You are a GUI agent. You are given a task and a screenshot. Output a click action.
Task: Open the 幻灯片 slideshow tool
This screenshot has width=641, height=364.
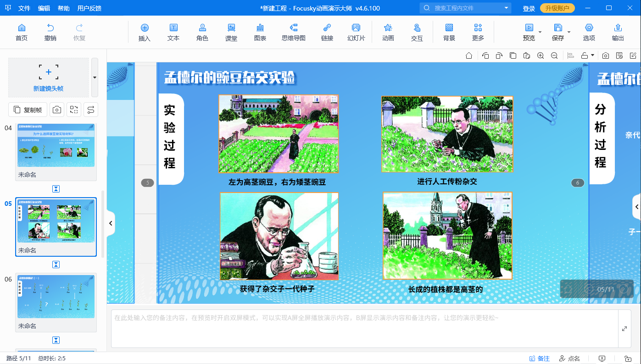[356, 33]
